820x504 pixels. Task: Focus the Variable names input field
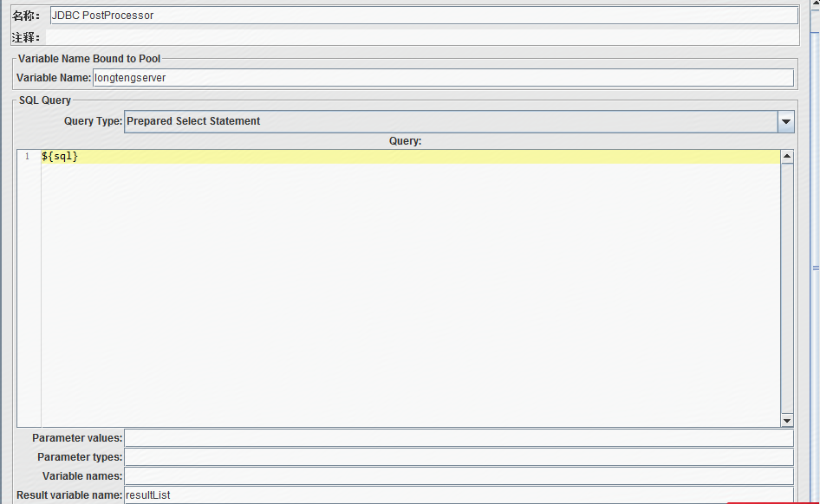pos(459,475)
